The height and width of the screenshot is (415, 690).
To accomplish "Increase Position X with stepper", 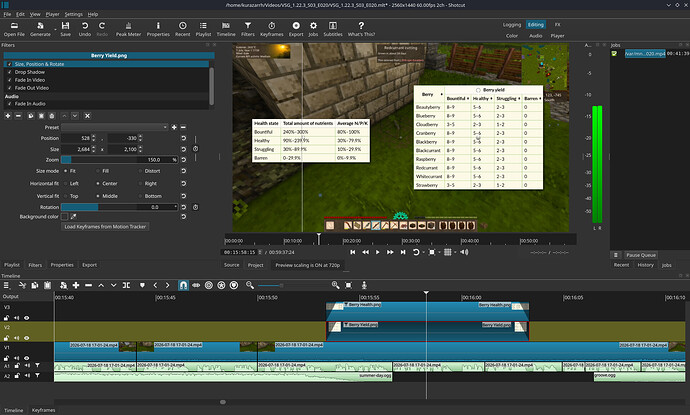I will [x=93, y=136].
